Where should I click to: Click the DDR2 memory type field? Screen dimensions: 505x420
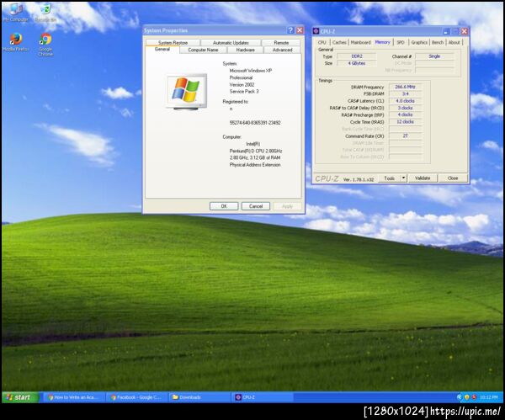click(x=357, y=56)
